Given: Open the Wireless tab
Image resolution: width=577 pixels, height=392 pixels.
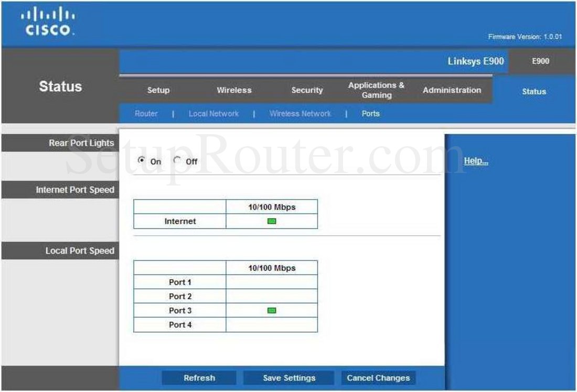Looking at the screenshot, I should pos(234,90).
